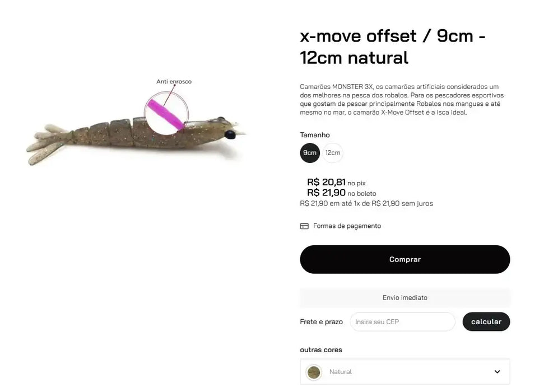The height and width of the screenshot is (392, 544).
Task: Focus the Insira seu CEP field
Action: pos(402,322)
